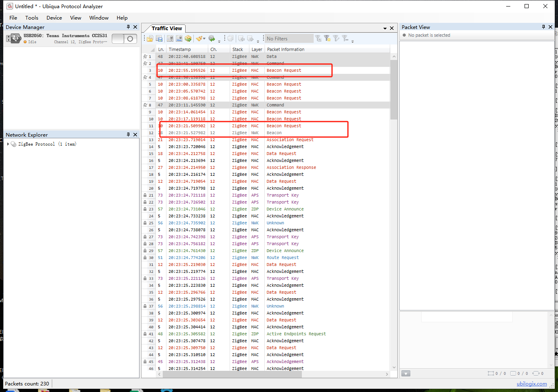This screenshot has width=558, height=392.
Task: Toggle the USB2050 device capture switch
Action: point(124,39)
